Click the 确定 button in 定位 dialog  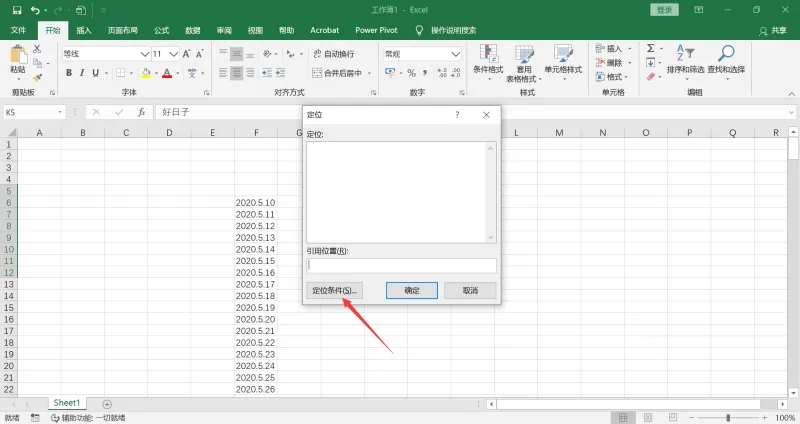(412, 290)
